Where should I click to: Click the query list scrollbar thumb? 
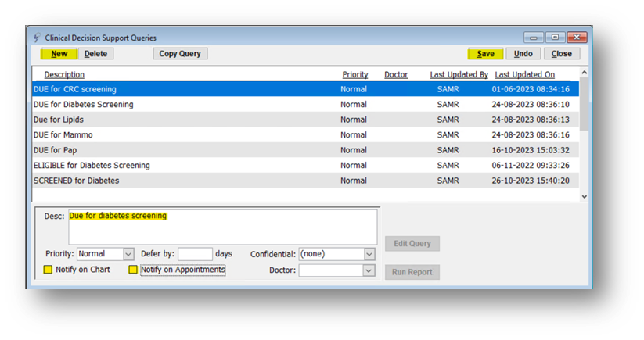point(584,104)
